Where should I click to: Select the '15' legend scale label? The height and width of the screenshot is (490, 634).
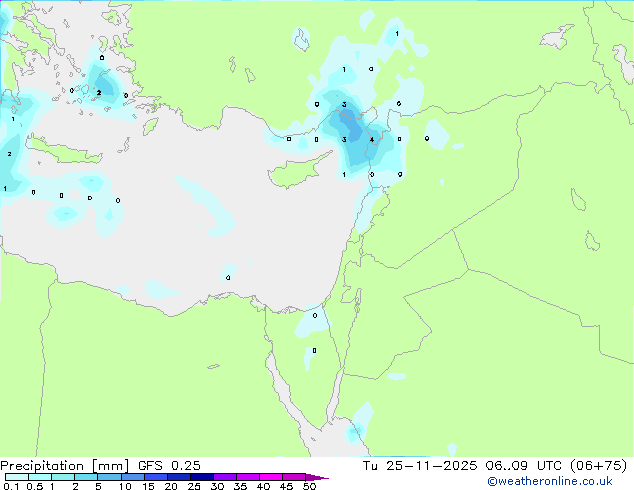(x=148, y=486)
